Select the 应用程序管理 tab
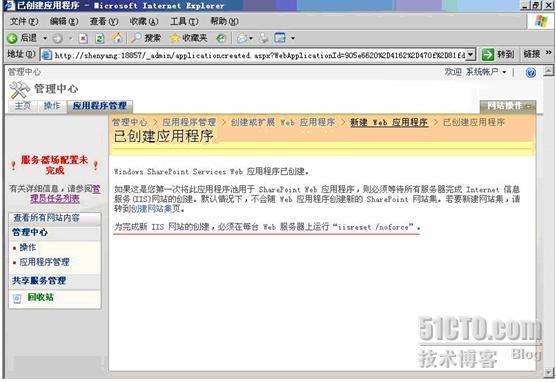Screen dimensions: 556x382 100,106
